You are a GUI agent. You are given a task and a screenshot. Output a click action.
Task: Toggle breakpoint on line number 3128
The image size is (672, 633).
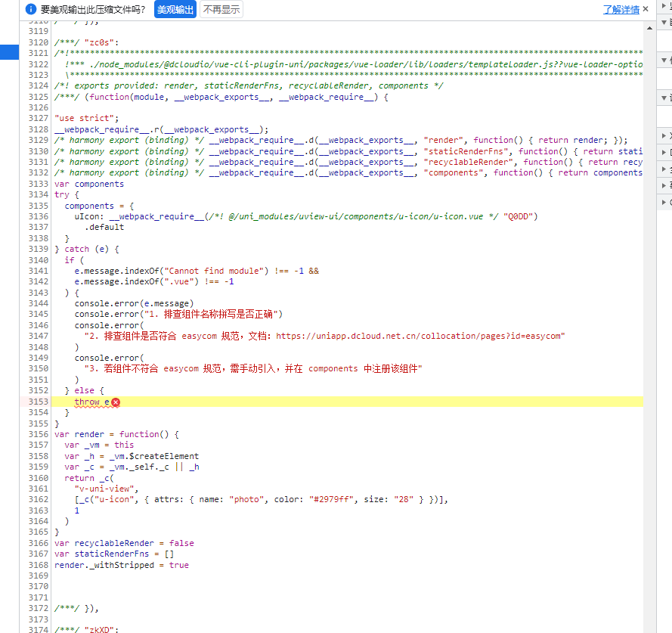[x=36, y=129]
